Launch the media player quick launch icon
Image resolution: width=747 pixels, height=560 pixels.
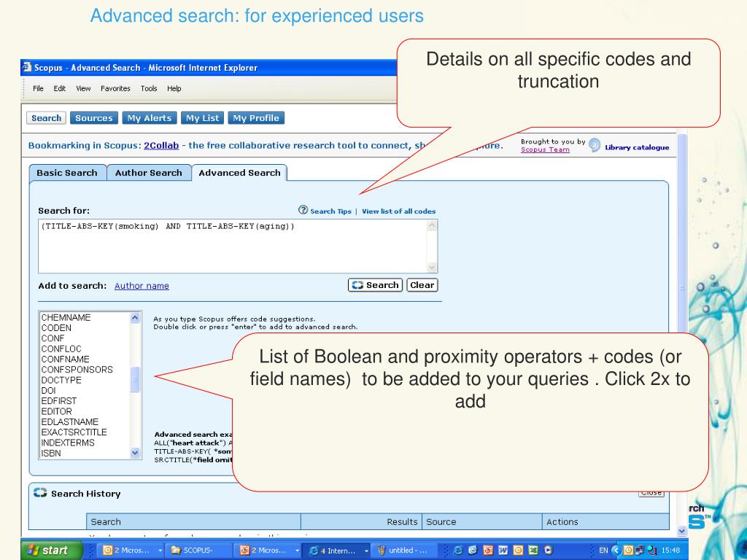(x=549, y=550)
